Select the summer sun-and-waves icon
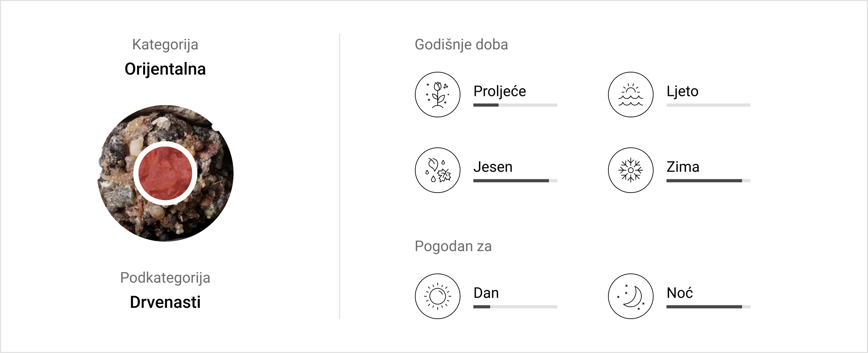 click(630, 95)
